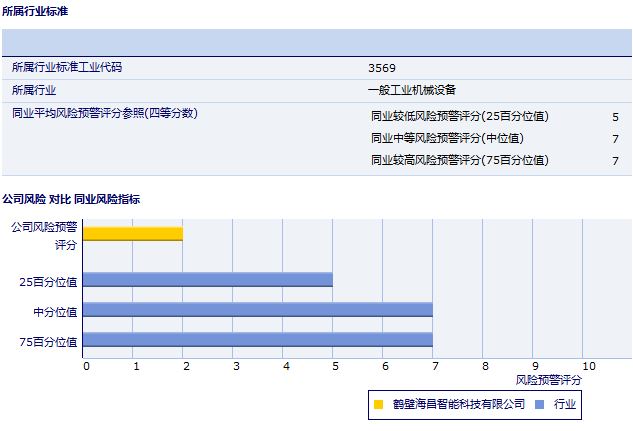Click the blue 行业 legend swatch
The height and width of the screenshot is (431, 633).
[539, 404]
